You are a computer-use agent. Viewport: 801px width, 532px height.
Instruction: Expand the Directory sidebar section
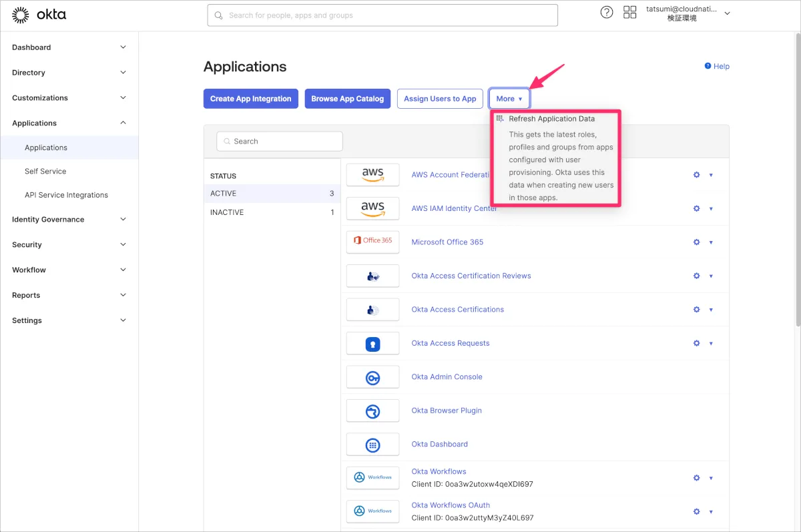pyautogui.click(x=69, y=73)
